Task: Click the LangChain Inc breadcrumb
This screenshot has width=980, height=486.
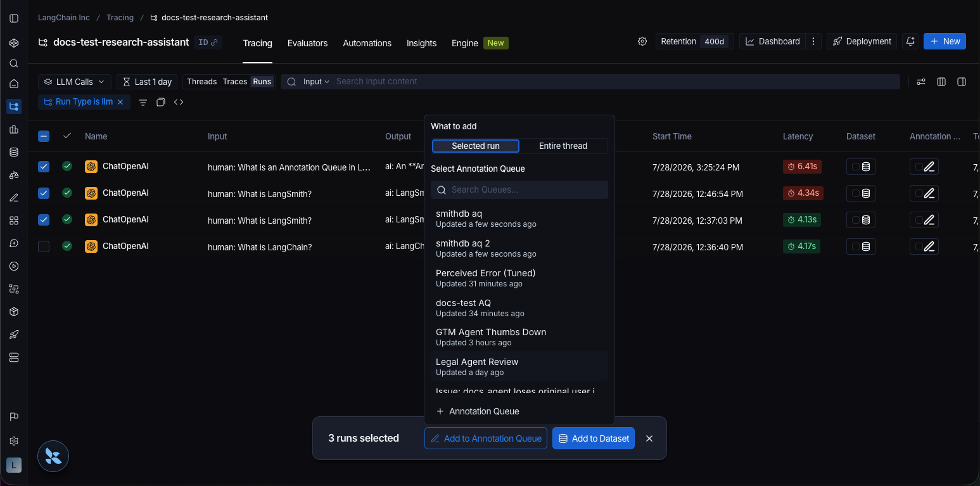Action: click(x=64, y=18)
